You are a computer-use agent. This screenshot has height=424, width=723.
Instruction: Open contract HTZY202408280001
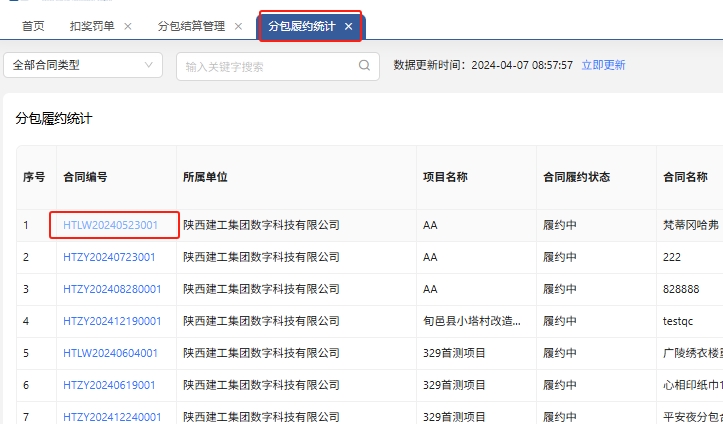click(112, 289)
